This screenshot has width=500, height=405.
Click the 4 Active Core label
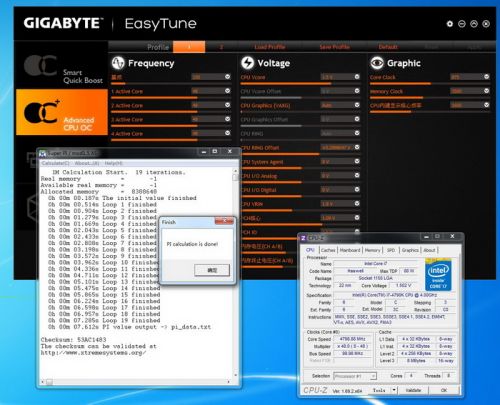(x=127, y=133)
